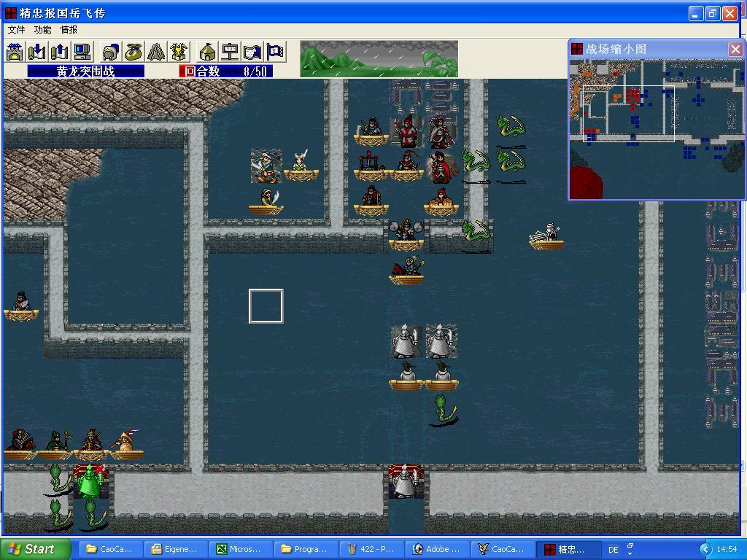The width and height of the screenshot is (747, 560).
Task: Click the blue flag toolbar icon
Action: coord(275,52)
